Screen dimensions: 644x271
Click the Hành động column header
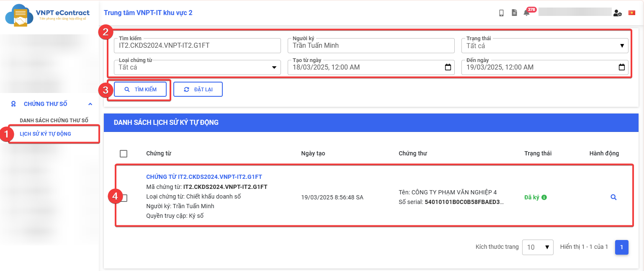(604, 153)
